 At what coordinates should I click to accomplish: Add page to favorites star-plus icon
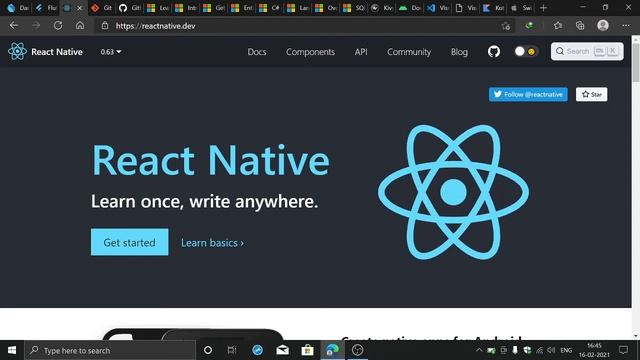pos(506,26)
